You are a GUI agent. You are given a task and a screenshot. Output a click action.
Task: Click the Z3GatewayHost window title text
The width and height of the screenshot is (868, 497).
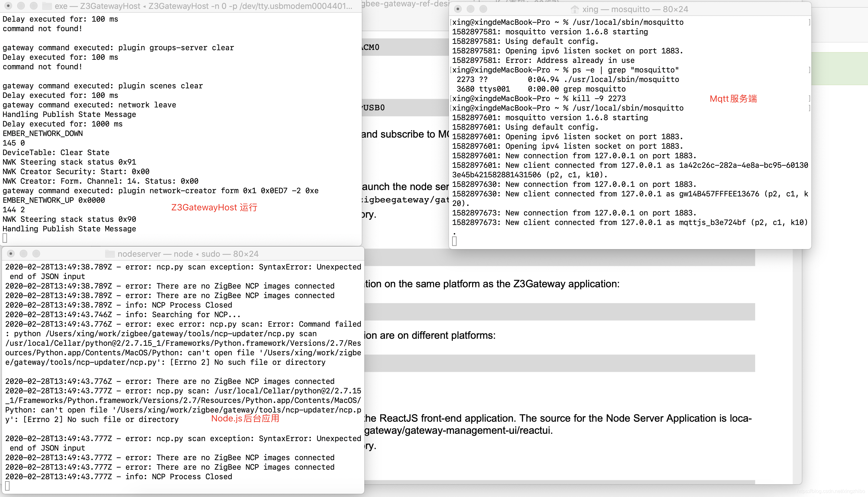click(x=203, y=6)
